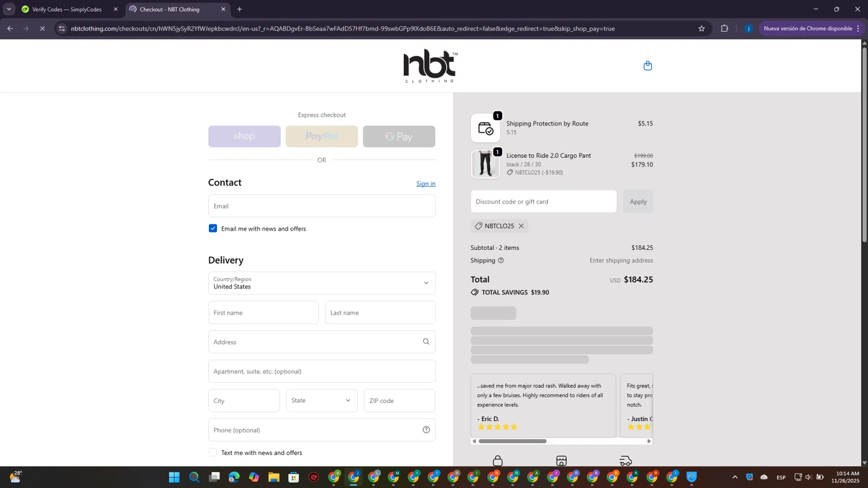Image resolution: width=868 pixels, height=488 pixels.
Task: Stop page loading in the toolbar
Action: coord(42,28)
